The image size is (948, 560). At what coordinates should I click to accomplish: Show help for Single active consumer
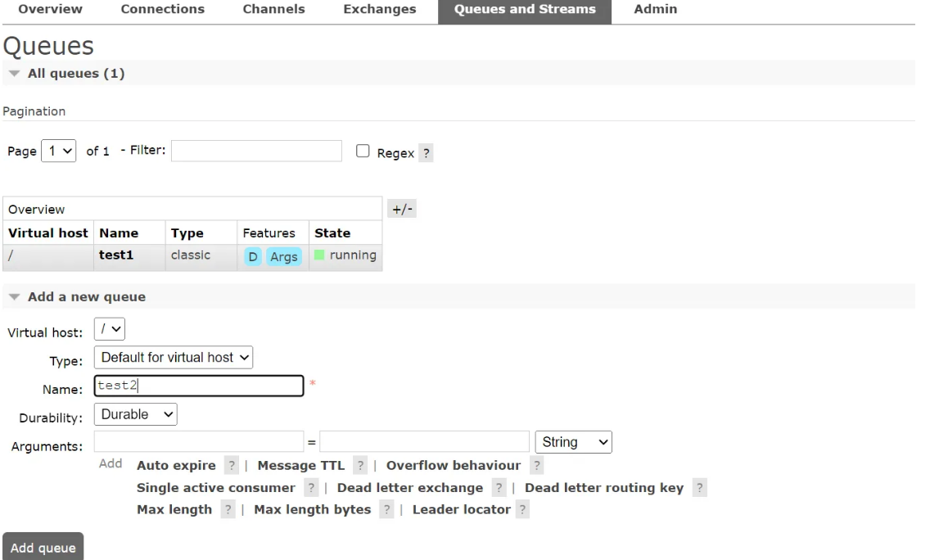click(x=311, y=488)
